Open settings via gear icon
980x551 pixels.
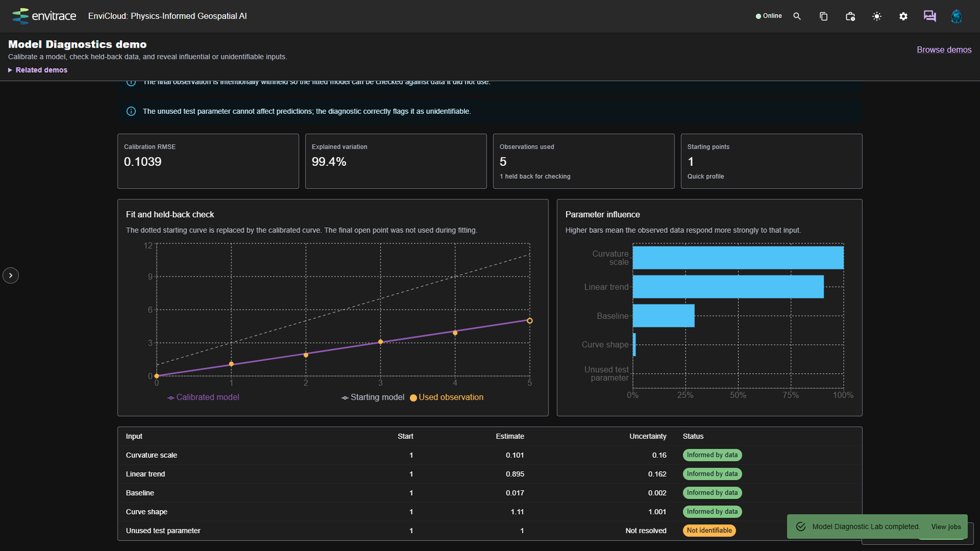(903, 17)
